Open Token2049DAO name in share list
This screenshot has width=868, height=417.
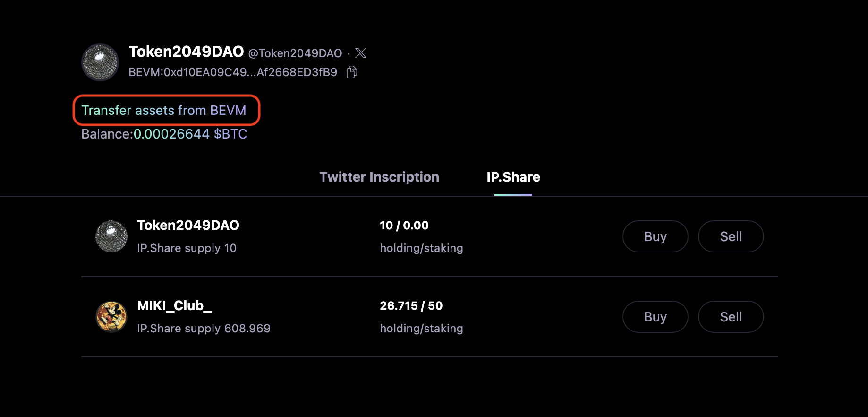[x=188, y=226]
